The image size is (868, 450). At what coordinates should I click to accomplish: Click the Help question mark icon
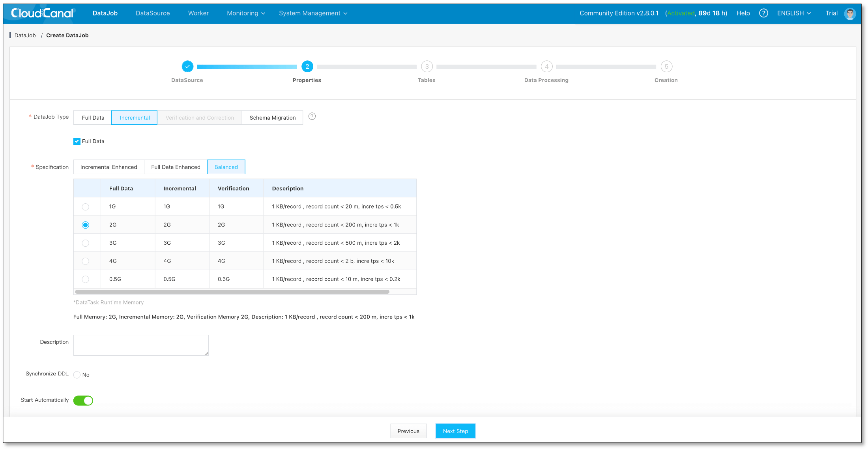[763, 13]
